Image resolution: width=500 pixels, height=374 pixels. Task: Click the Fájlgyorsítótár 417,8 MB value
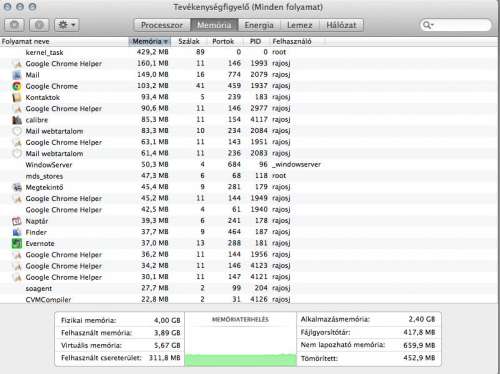(419, 332)
